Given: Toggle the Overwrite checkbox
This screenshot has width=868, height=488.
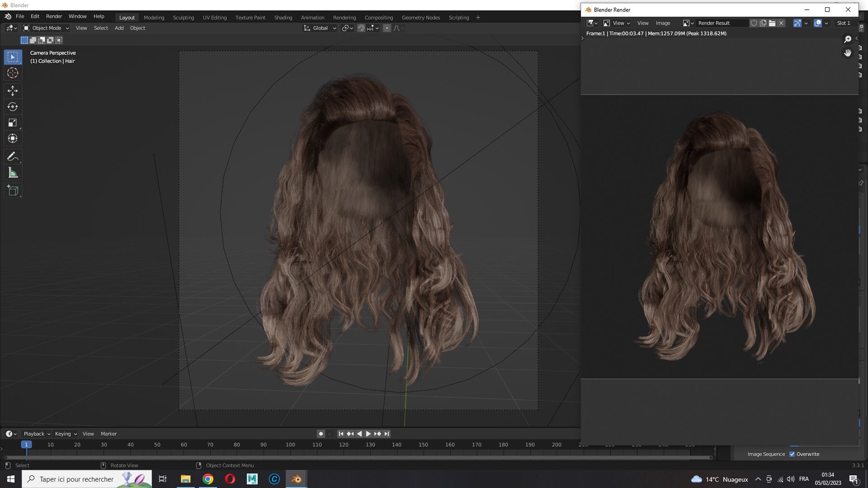Looking at the screenshot, I should (x=792, y=454).
